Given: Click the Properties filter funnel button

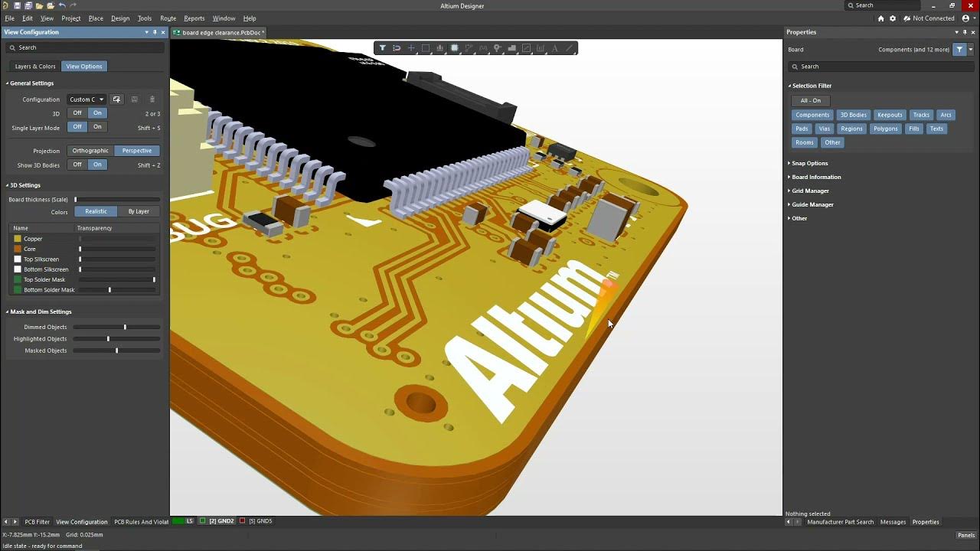Looking at the screenshot, I should [x=959, y=49].
